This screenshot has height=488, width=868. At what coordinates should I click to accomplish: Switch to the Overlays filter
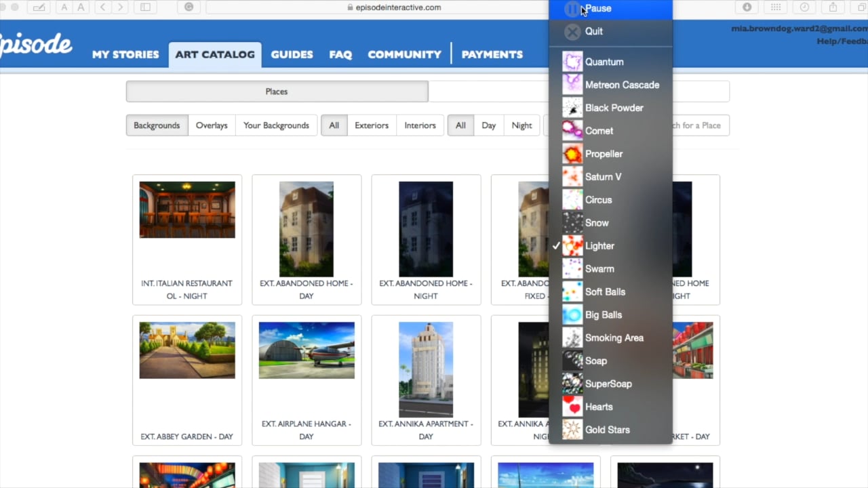(212, 125)
